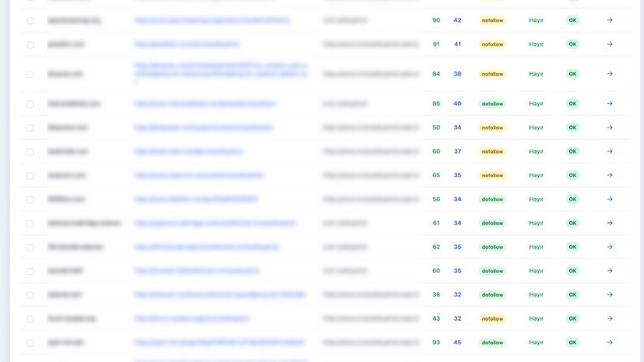644x362 pixels.
Task: Click nofollow badge in row scoring 90 and 42
Action: click(492, 20)
